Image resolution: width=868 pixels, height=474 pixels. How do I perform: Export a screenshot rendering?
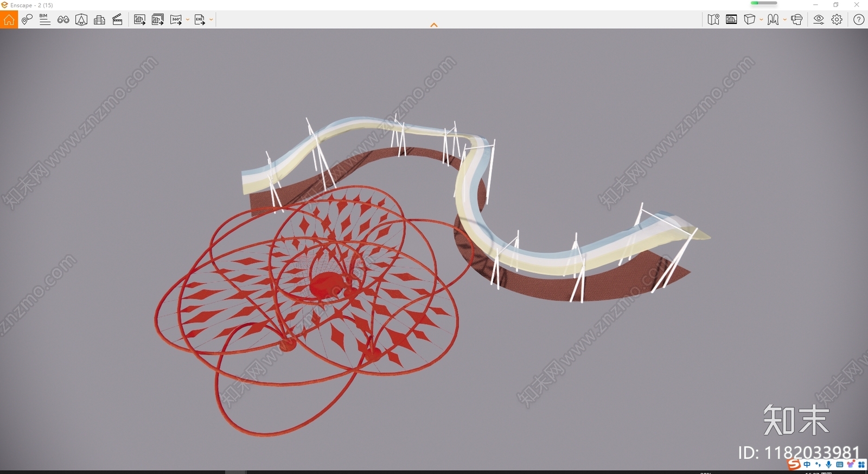pyautogui.click(x=139, y=20)
